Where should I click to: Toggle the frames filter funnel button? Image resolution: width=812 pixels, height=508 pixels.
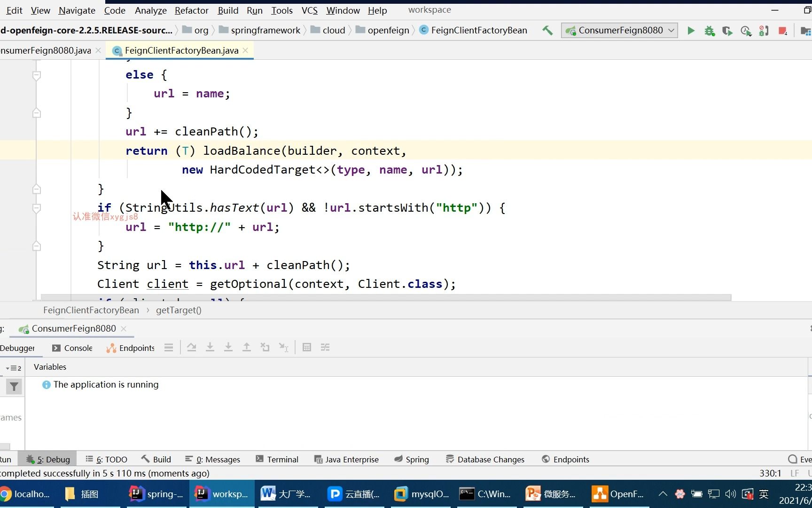tap(15, 387)
